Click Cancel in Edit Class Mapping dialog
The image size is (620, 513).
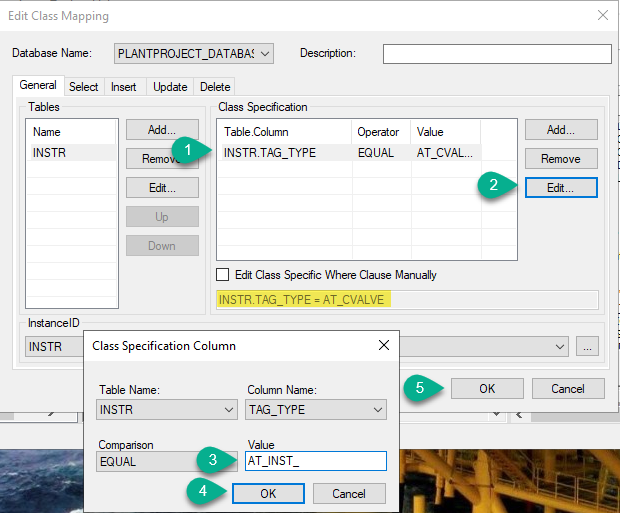pos(568,388)
